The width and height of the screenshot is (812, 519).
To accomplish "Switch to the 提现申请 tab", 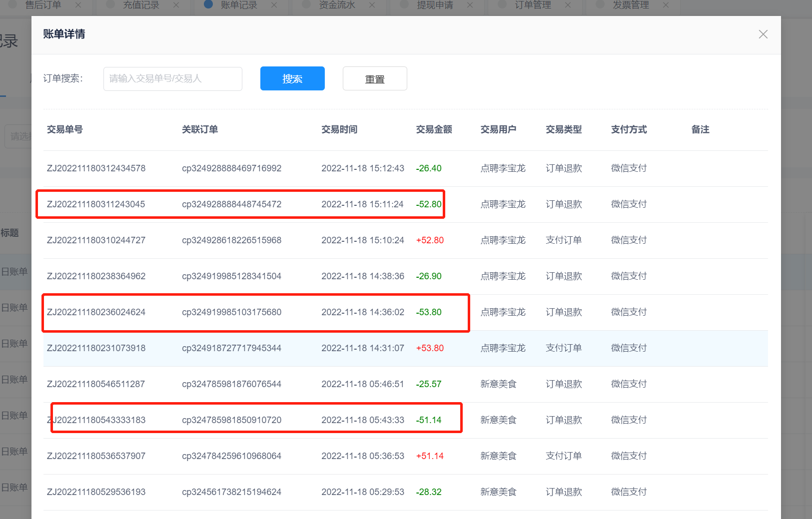I will (x=435, y=5).
